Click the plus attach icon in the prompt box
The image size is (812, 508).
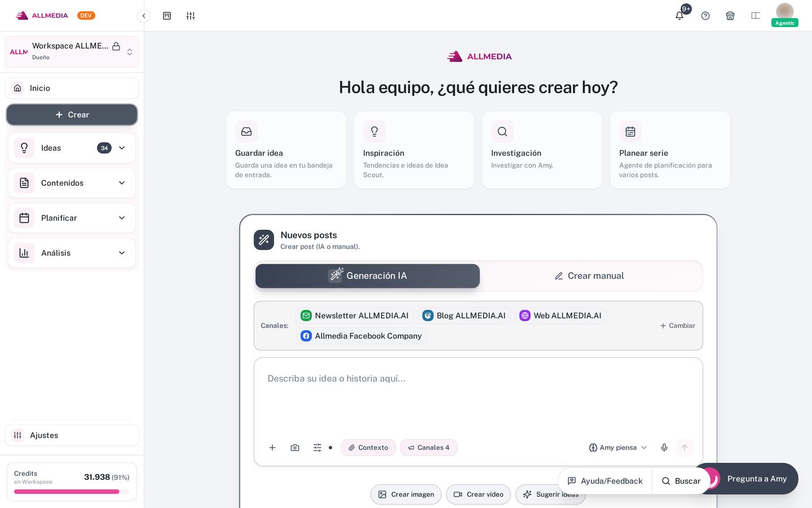click(x=272, y=448)
